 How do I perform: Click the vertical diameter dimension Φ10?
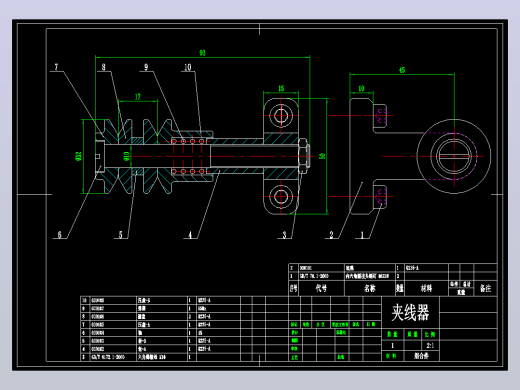pyautogui.click(x=126, y=156)
